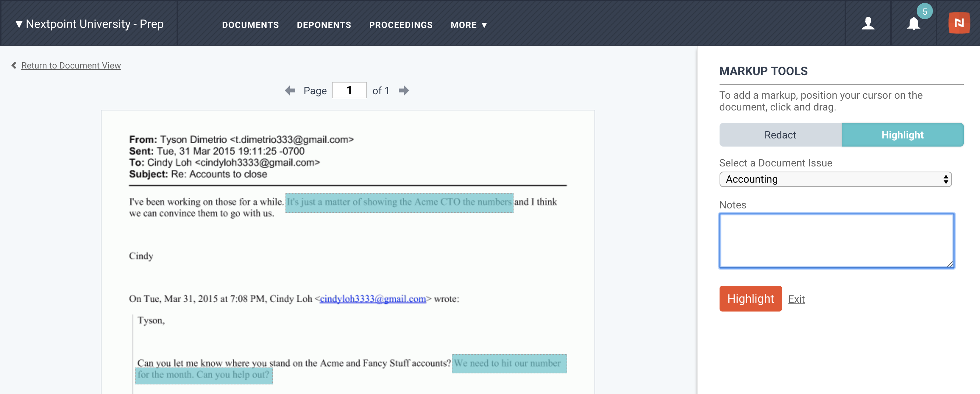980x394 pixels.
Task: Open the notifications bell icon
Action: point(913,24)
